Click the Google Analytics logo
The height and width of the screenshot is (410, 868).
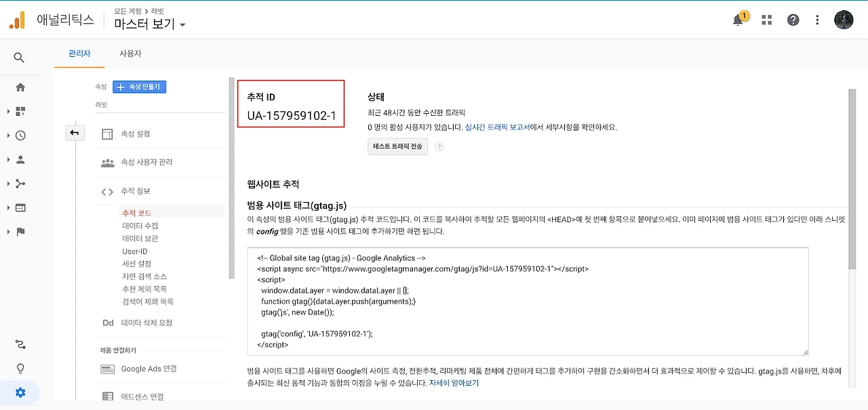[x=17, y=20]
